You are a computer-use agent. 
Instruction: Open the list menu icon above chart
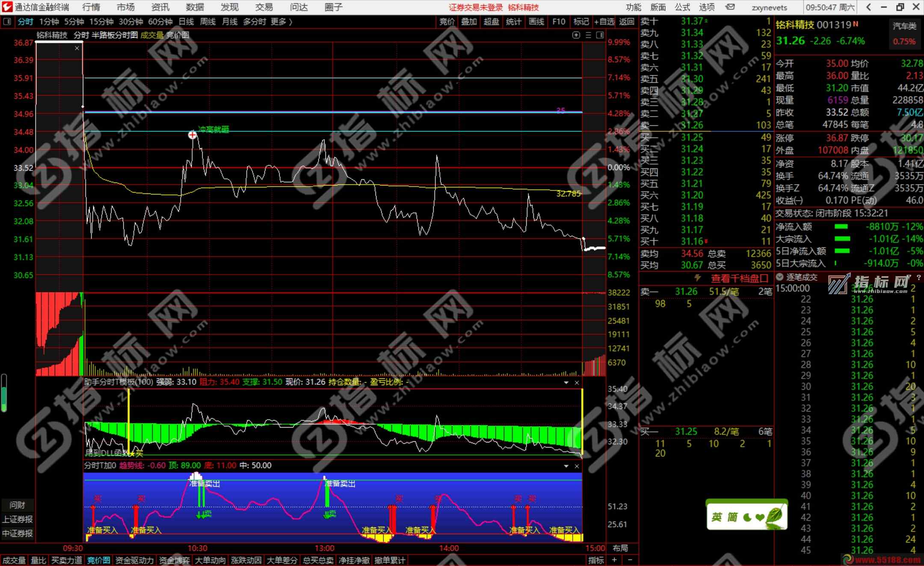coord(588,35)
